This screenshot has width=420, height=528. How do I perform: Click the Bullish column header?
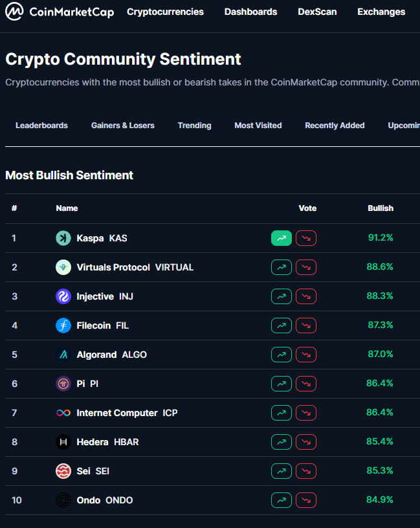pyautogui.click(x=381, y=208)
